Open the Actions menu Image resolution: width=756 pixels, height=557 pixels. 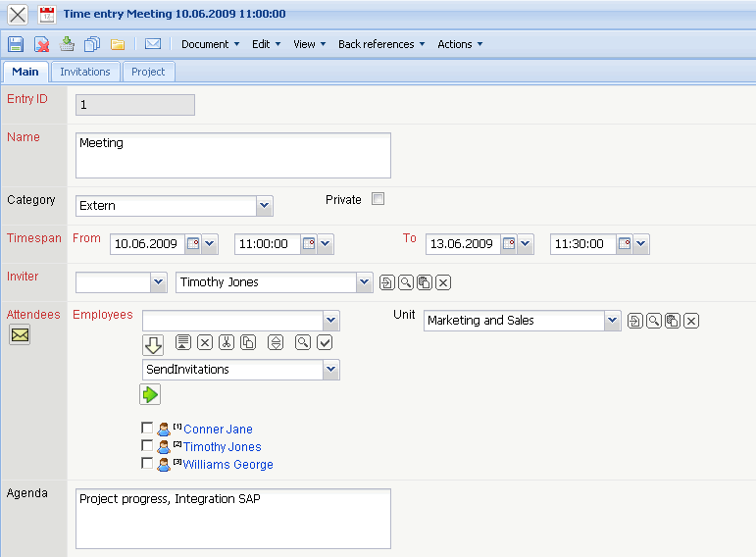pyautogui.click(x=460, y=44)
